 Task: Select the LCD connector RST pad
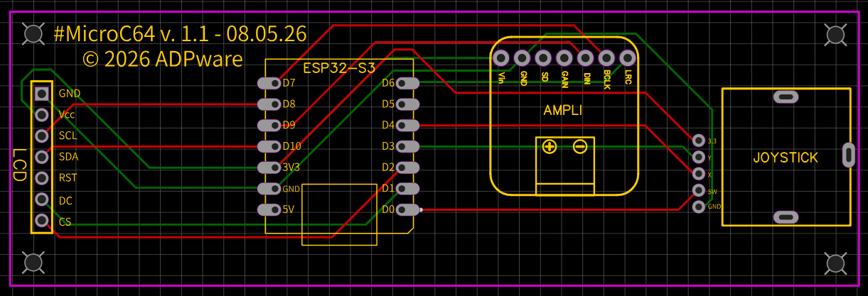(x=42, y=178)
